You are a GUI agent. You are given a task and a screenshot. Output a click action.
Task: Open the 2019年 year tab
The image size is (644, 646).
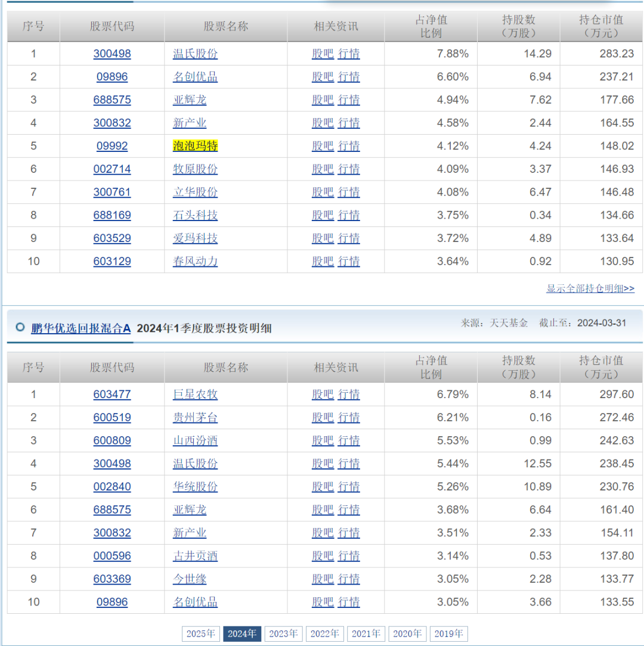click(x=448, y=633)
